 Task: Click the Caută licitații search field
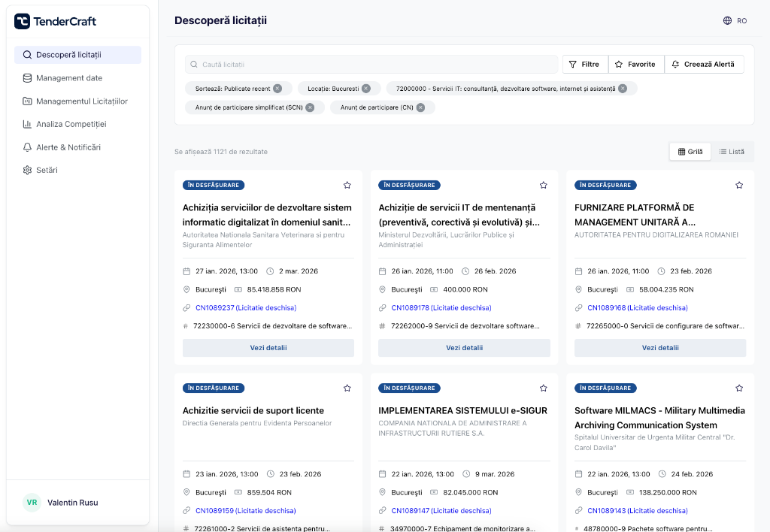coord(371,65)
